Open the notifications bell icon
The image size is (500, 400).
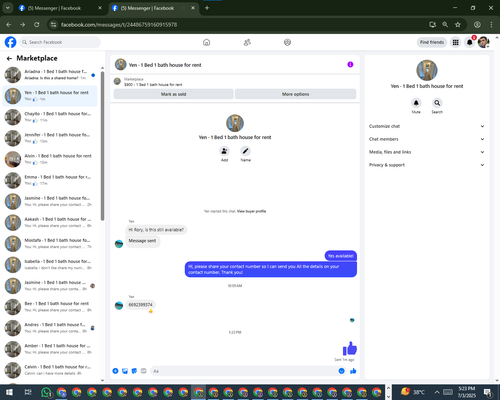[x=469, y=42]
